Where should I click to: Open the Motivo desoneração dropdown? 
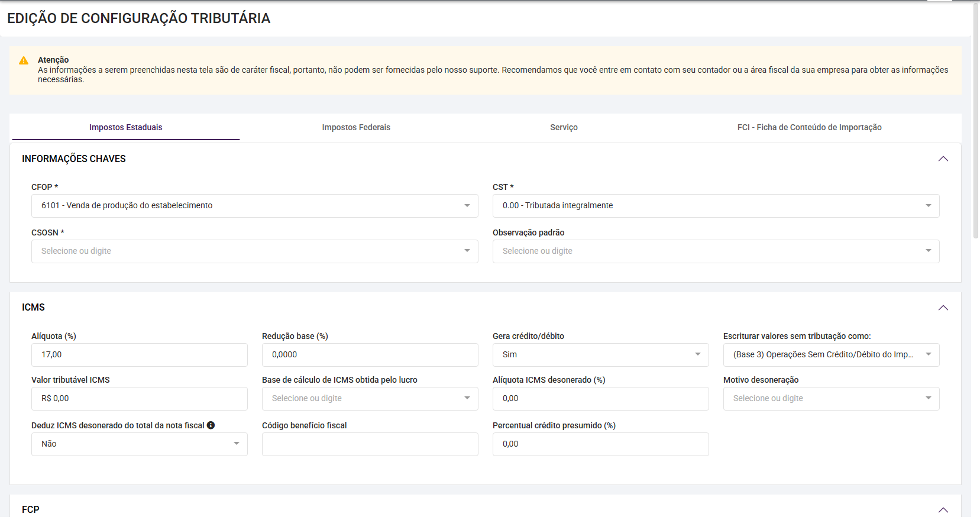click(832, 399)
